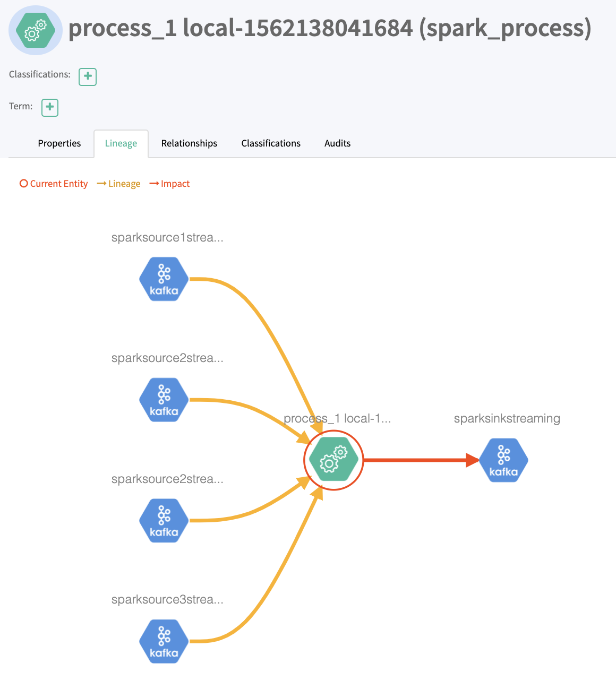This screenshot has width=616, height=689.
Task: Click the orange Lineage arrow icon in legend
Action: [x=101, y=183]
